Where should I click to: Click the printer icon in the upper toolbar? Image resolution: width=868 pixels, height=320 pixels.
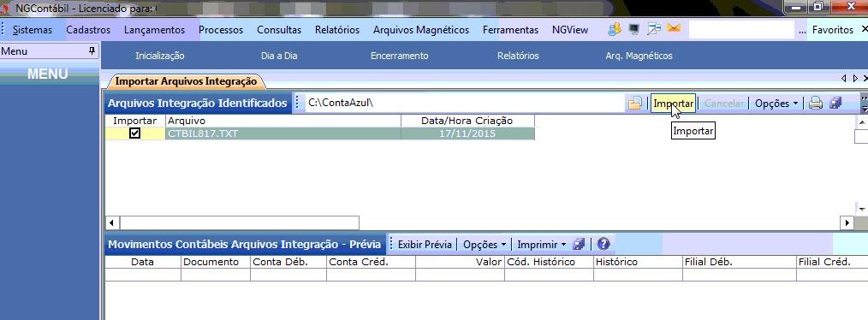coord(816,103)
